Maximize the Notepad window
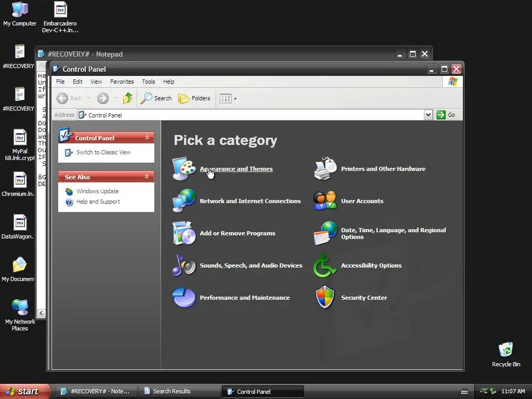The width and height of the screenshot is (532, 399). [x=413, y=54]
